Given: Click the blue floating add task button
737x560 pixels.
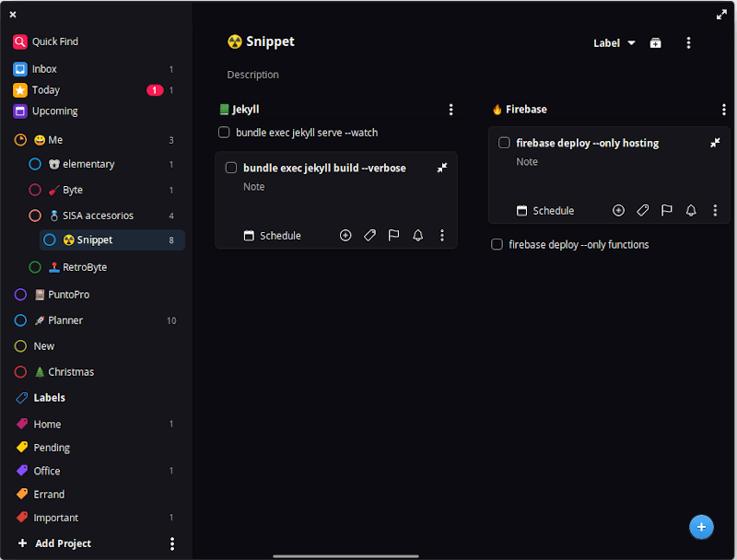Looking at the screenshot, I should pyautogui.click(x=701, y=526).
